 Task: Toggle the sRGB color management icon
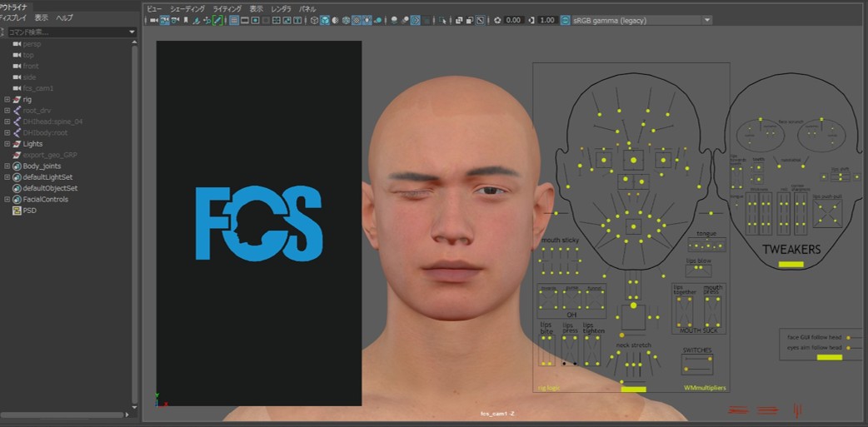tap(566, 20)
